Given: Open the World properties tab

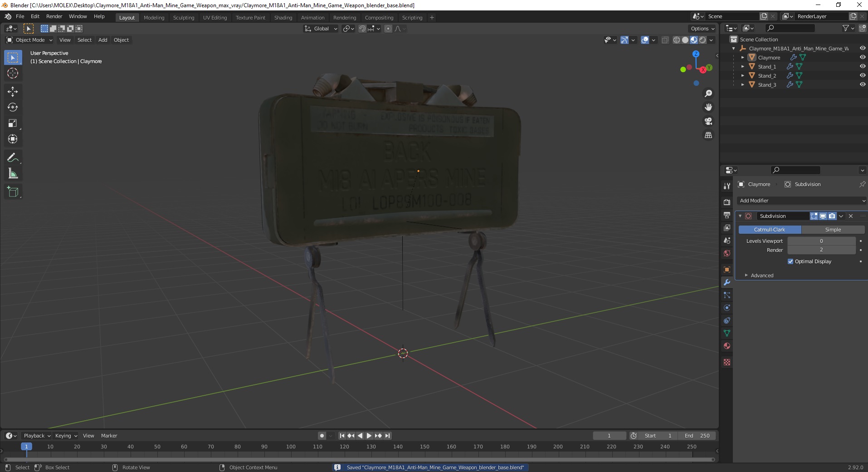Looking at the screenshot, I should click(x=727, y=253).
